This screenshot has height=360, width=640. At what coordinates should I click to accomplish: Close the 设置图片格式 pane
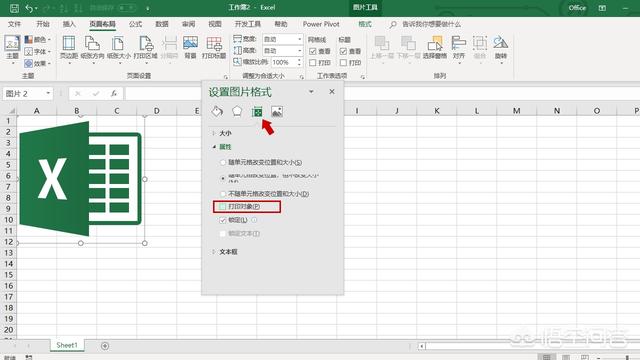coord(332,92)
